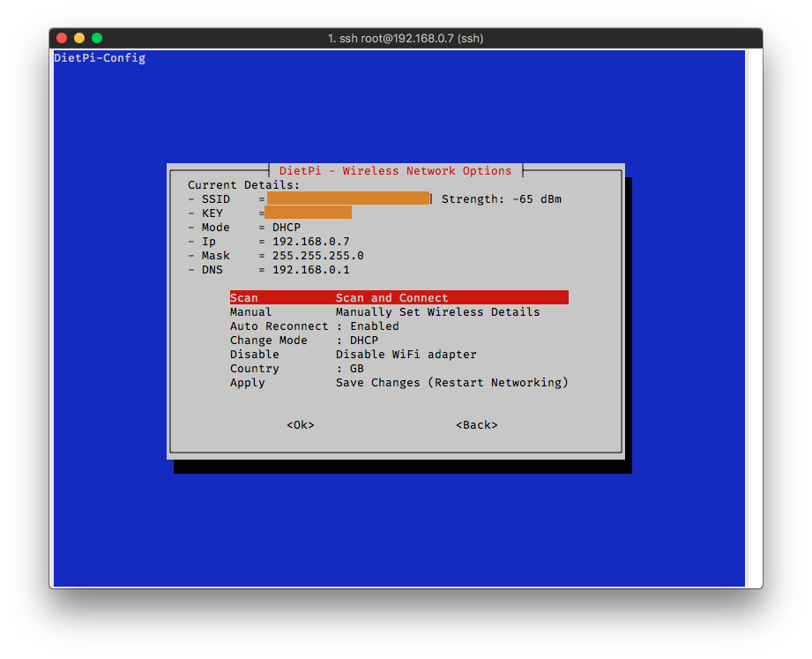
Task: Select the Scan and Connect menu entry
Action: tap(399, 297)
